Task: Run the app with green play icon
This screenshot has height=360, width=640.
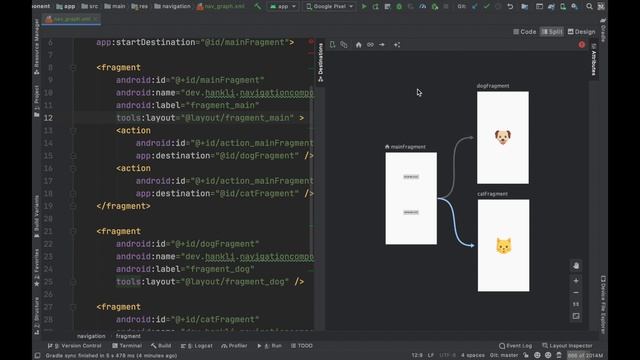Action: pyautogui.click(x=364, y=6)
